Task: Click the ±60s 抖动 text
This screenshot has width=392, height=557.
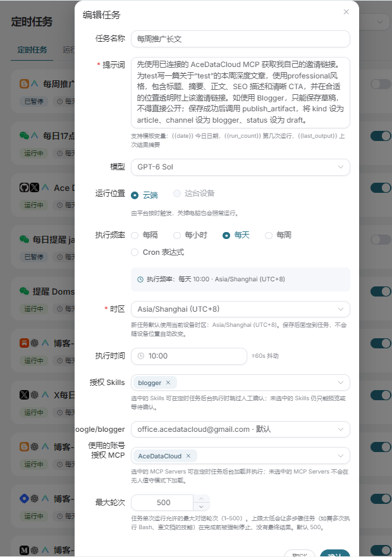Action: click(x=265, y=356)
